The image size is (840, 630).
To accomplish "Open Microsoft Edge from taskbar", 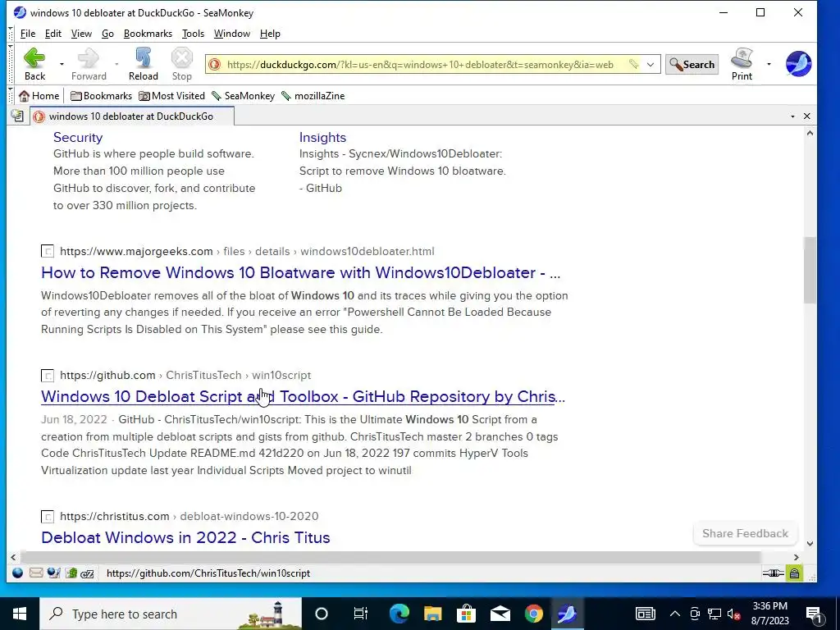I will tap(399, 614).
